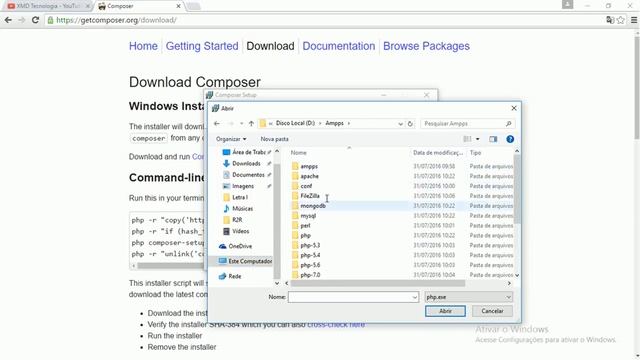Go back in the Abrir dialog
The height and width of the screenshot is (360, 640).
[x=217, y=123]
